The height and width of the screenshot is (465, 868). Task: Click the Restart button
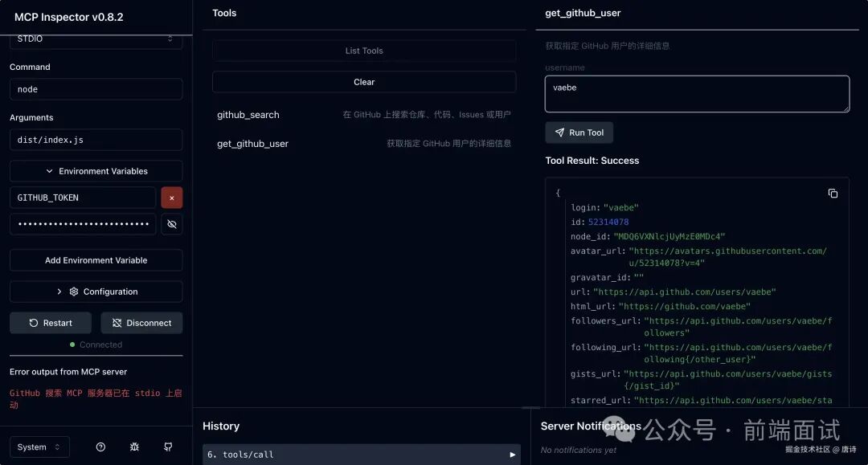click(51, 323)
